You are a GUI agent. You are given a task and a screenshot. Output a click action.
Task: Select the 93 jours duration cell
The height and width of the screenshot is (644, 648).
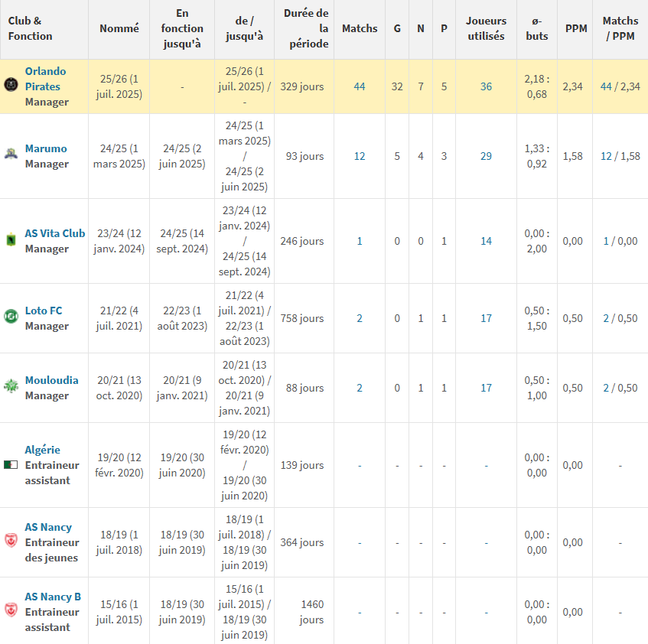point(304,156)
